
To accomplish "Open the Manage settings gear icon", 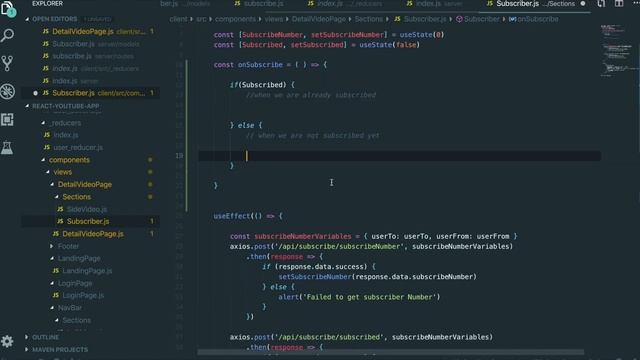I will coord(7,341).
